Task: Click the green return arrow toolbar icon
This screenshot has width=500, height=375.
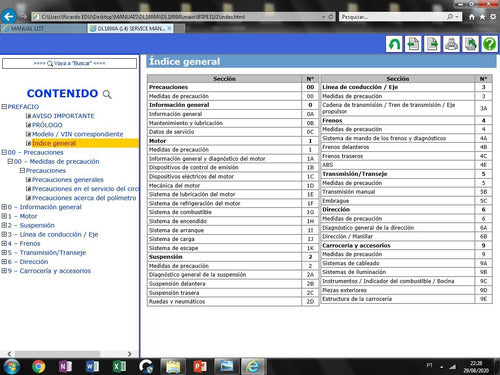Action: pyautogui.click(x=394, y=44)
